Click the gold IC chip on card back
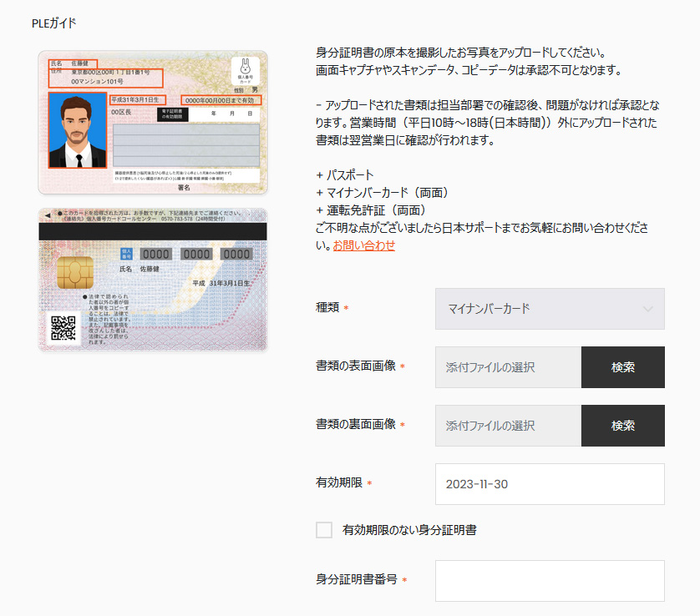Screen dimensions: 700x616 pyautogui.click(x=75, y=272)
